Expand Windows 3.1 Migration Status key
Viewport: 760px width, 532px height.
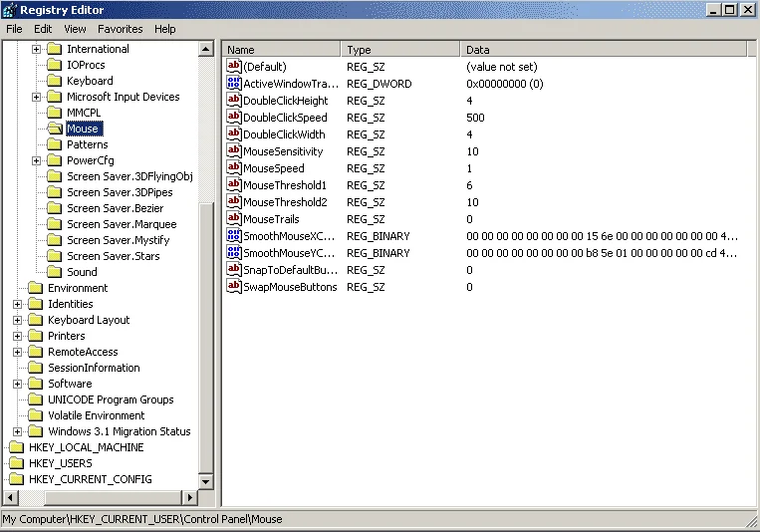[18, 431]
